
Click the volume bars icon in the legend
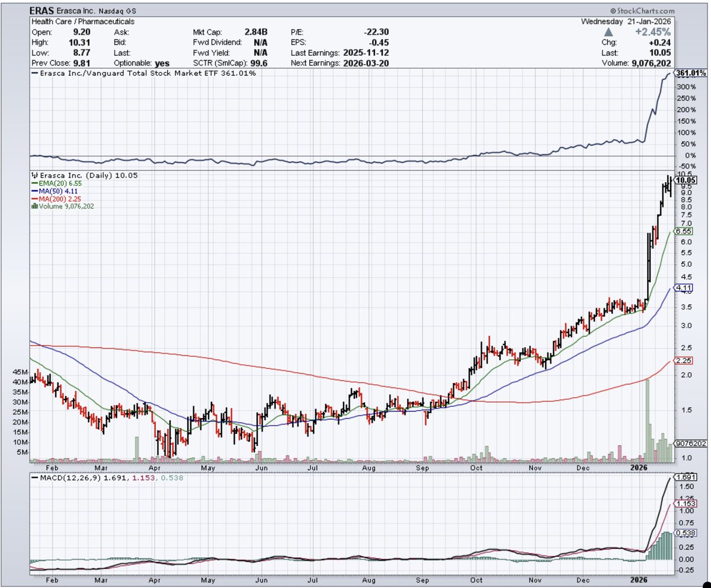(x=34, y=207)
